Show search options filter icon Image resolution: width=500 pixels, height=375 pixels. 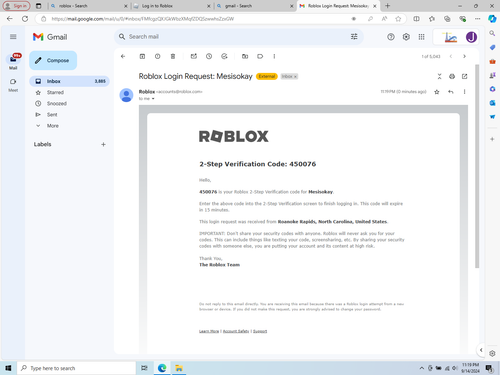[354, 37]
